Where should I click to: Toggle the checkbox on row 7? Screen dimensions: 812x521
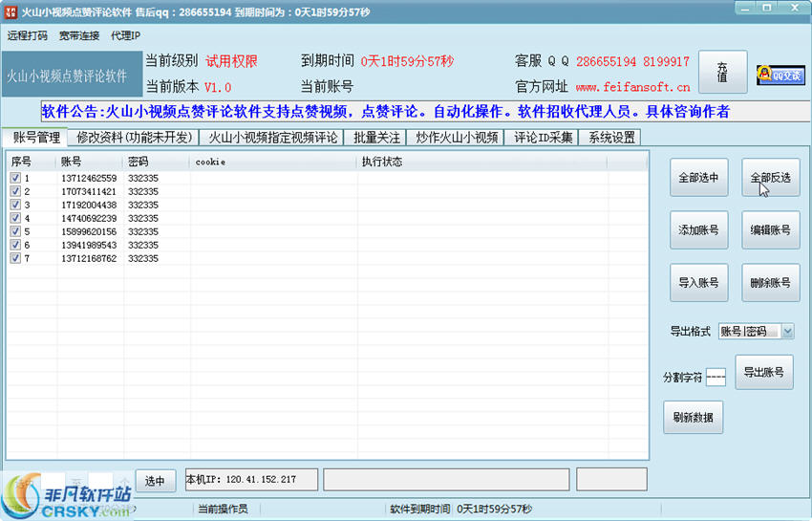tap(15, 258)
